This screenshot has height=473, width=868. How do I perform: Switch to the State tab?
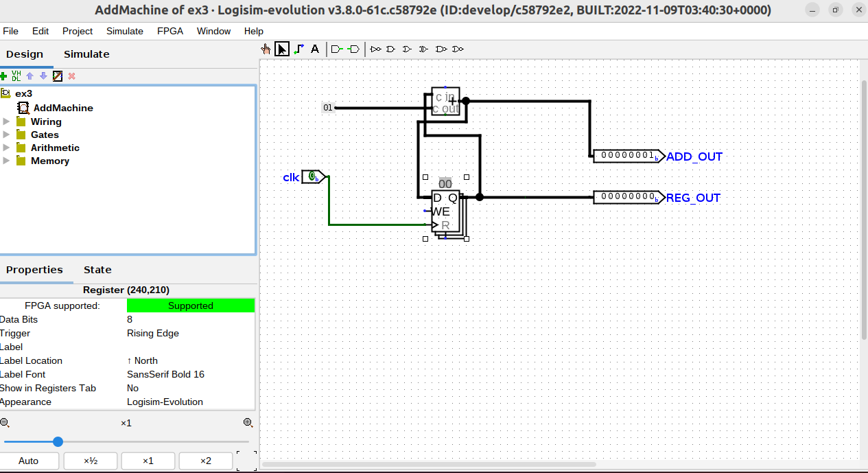pyautogui.click(x=97, y=270)
